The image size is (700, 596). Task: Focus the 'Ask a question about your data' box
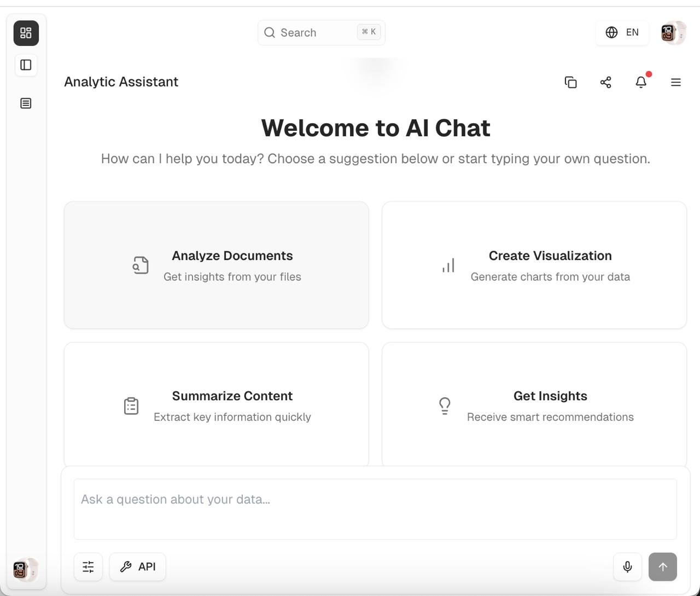pos(375,508)
